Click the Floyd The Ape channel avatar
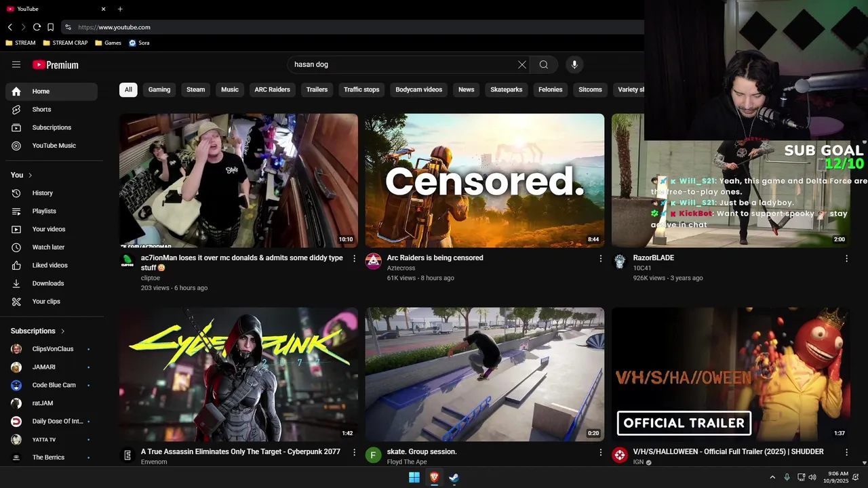The width and height of the screenshot is (868, 488). pos(374,455)
